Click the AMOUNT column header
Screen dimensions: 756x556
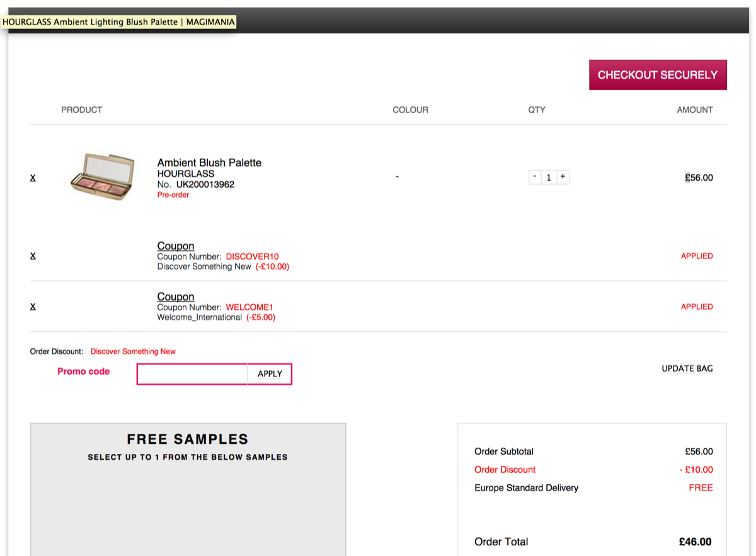tap(695, 110)
